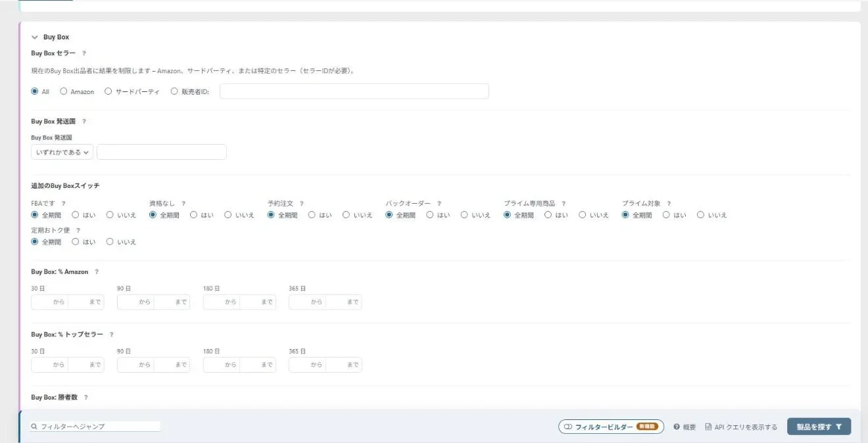Show help for Buy Box: % トップセラー

(112, 335)
